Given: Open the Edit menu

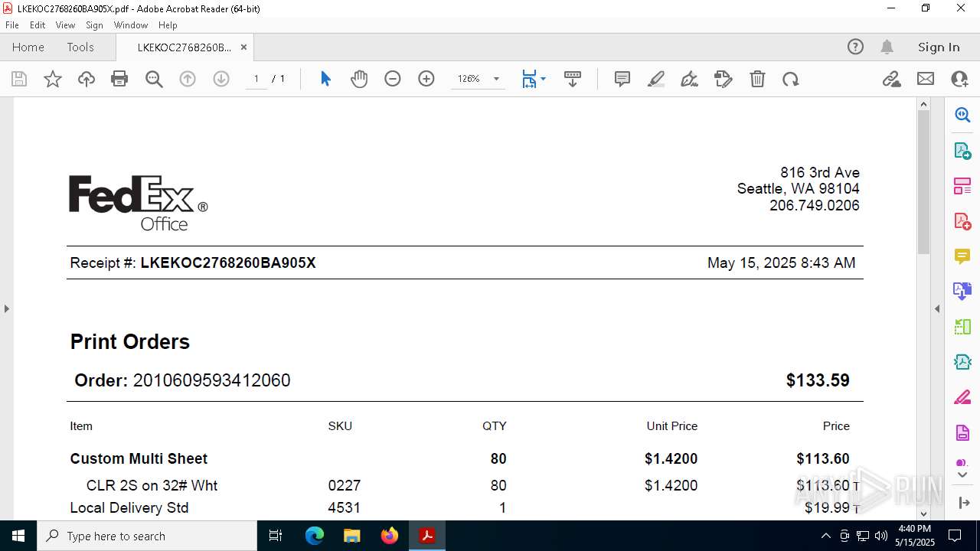Looking at the screenshot, I should click(38, 25).
